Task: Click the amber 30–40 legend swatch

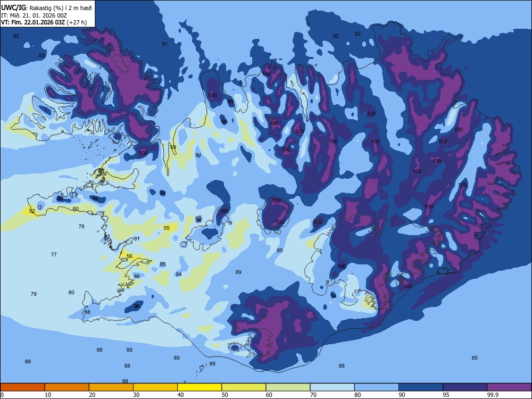Action: click(x=155, y=387)
